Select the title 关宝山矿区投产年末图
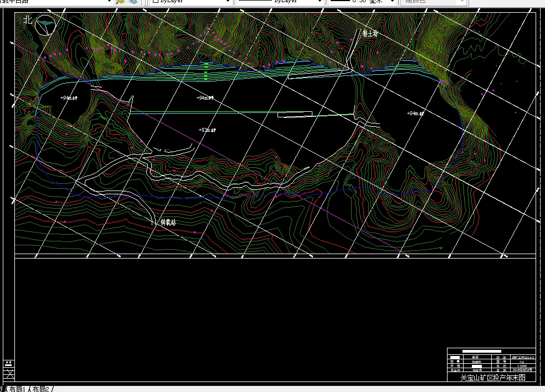This screenshot has width=545, height=392. (x=493, y=378)
